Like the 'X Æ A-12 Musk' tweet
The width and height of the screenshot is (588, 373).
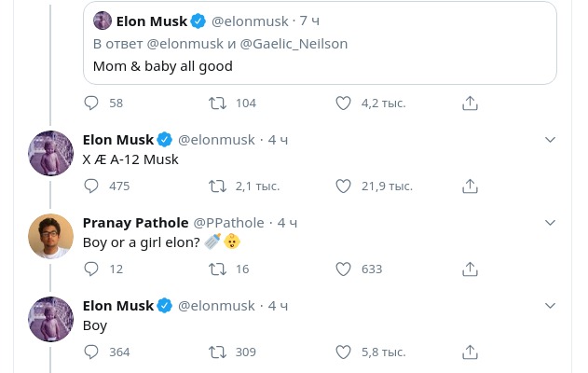click(343, 186)
